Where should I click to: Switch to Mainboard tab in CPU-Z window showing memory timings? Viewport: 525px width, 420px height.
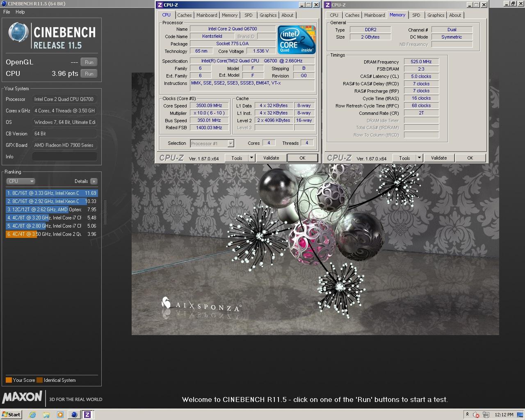(374, 15)
